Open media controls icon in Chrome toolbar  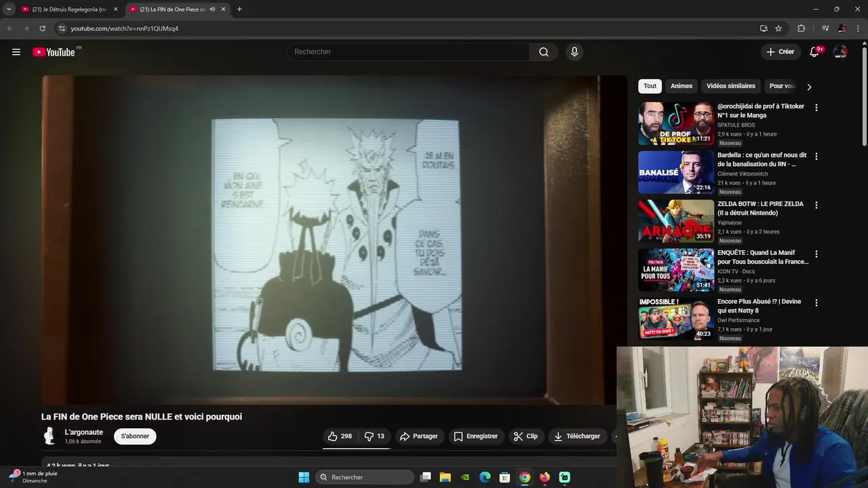point(825,28)
